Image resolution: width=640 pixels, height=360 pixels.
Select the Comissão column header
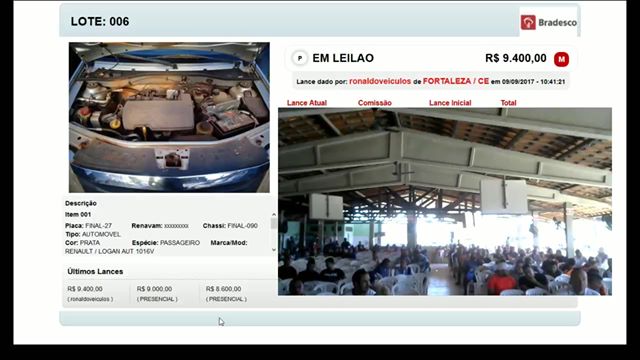375,103
